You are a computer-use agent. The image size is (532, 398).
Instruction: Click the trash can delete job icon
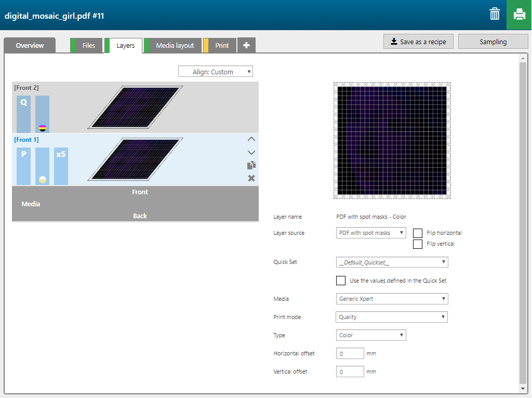pos(495,15)
